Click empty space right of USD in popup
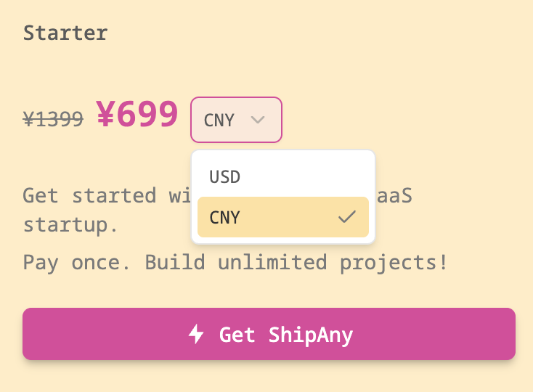The image size is (533, 392). tap(312, 176)
